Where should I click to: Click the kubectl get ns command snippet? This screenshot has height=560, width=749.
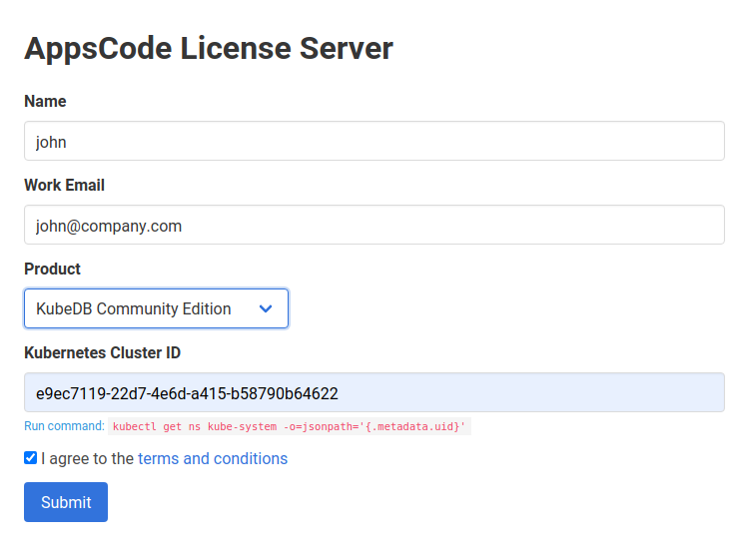[x=289, y=426]
